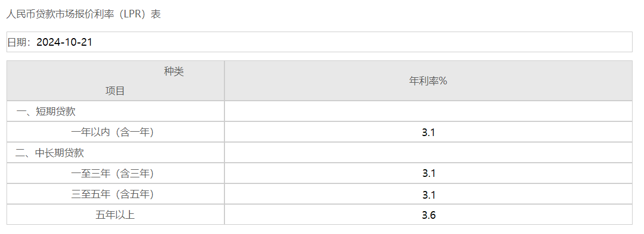Click the 3.1 rate for 一年以内

pyautogui.click(x=428, y=132)
